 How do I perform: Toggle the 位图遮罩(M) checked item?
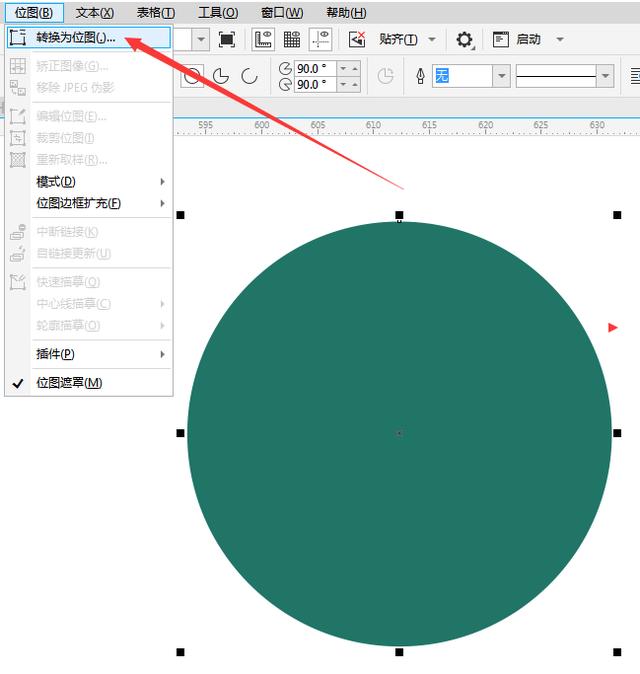click(89, 383)
